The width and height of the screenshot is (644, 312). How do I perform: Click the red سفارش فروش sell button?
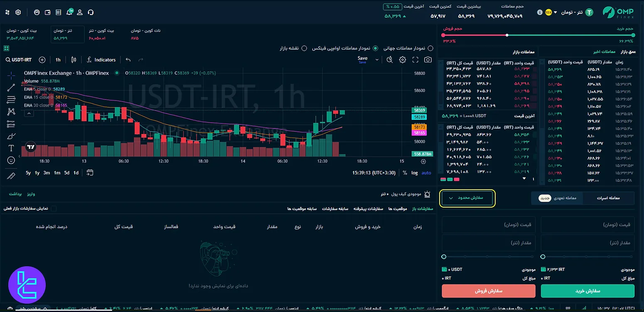click(488, 291)
